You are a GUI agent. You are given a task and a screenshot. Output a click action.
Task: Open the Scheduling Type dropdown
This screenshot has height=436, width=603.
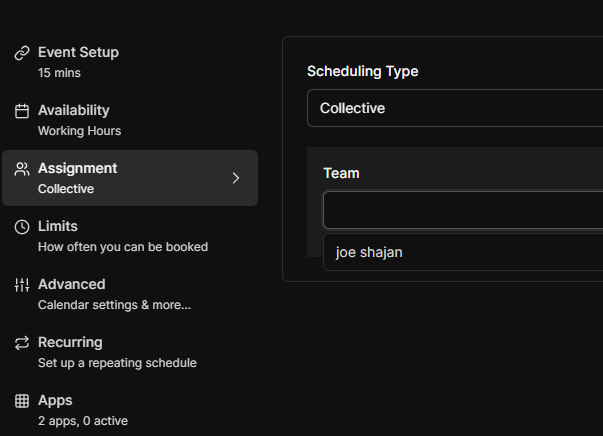click(455, 108)
